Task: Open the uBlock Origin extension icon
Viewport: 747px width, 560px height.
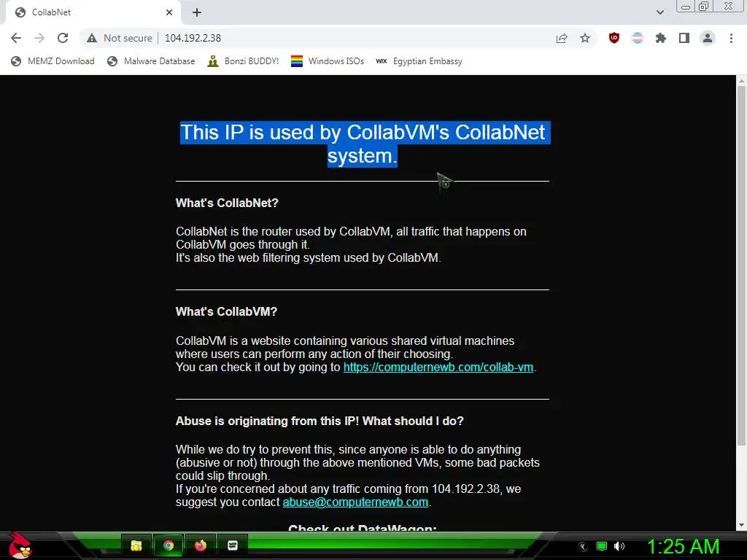Action: [614, 38]
